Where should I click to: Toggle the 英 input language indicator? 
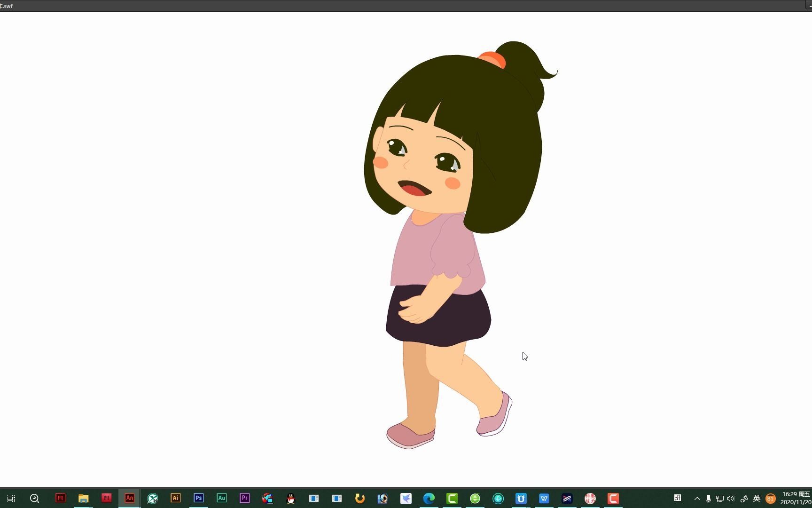(757, 498)
